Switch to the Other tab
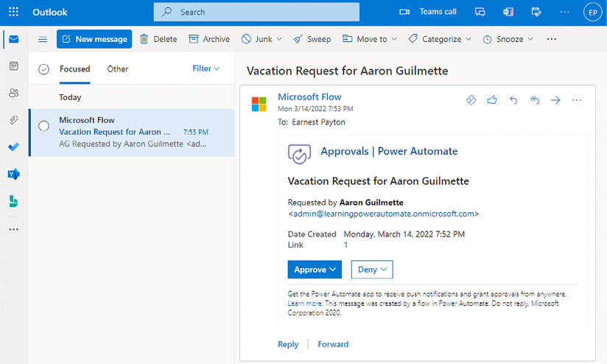 pyautogui.click(x=117, y=69)
